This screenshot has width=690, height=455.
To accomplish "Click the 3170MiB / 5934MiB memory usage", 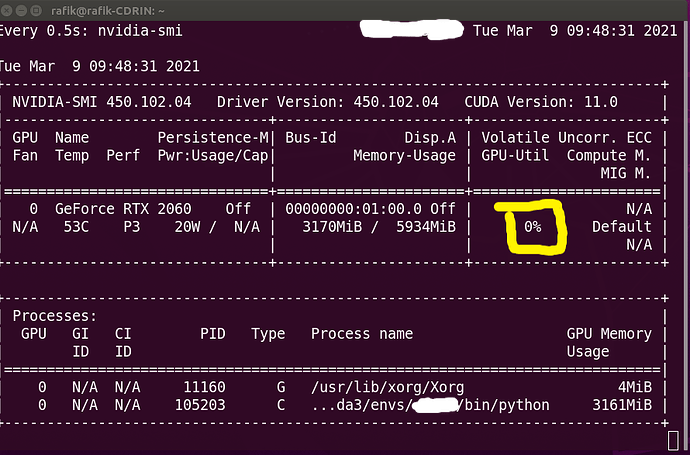I will click(379, 227).
